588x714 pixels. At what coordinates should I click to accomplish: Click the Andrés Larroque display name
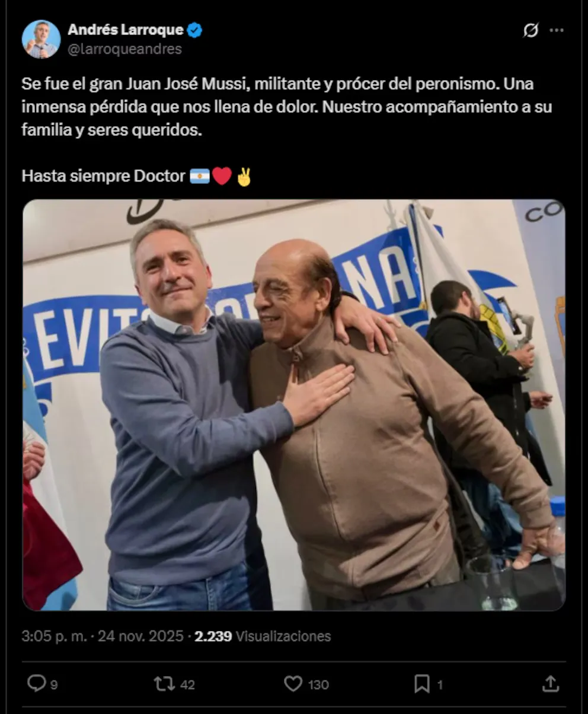pyautogui.click(x=125, y=30)
